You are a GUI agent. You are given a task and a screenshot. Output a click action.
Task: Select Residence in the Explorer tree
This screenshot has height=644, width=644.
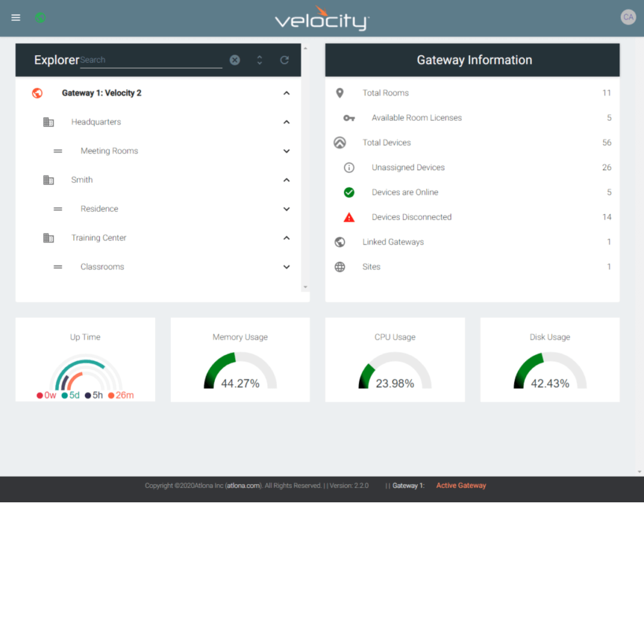[x=99, y=209]
